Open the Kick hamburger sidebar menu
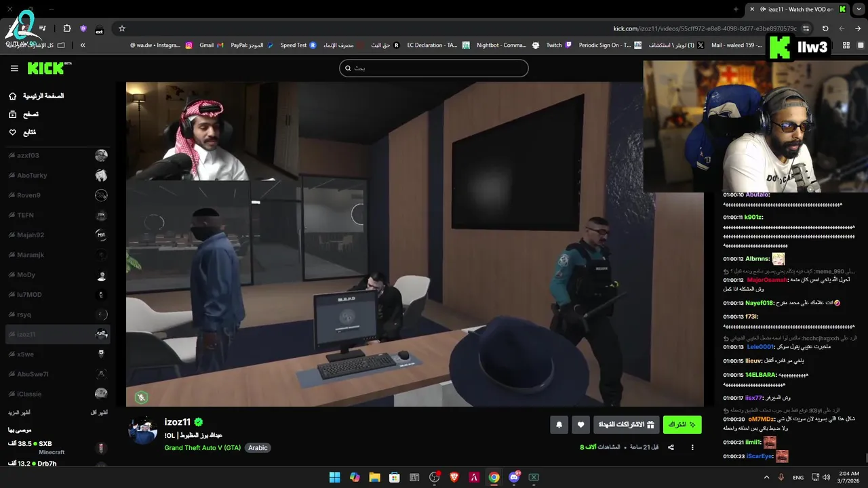This screenshot has height=488, width=868. click(x=14, y=68)
